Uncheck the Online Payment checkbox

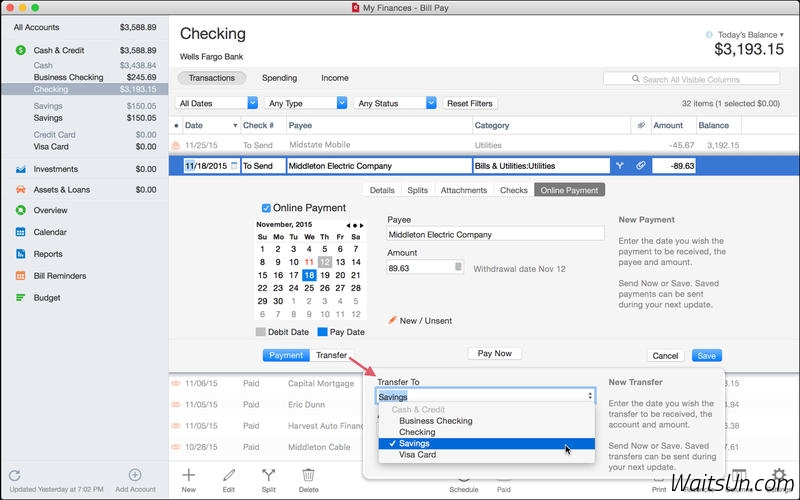[x=266, y=208]
